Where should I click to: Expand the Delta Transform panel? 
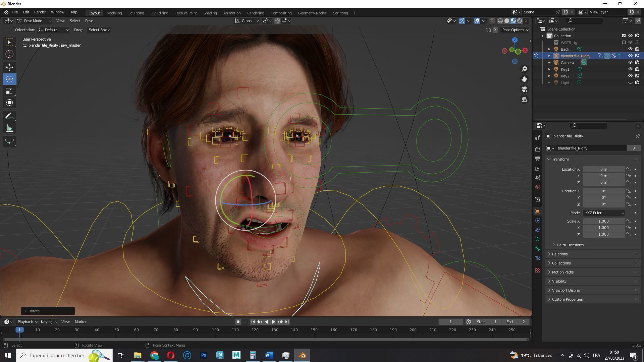570,245
